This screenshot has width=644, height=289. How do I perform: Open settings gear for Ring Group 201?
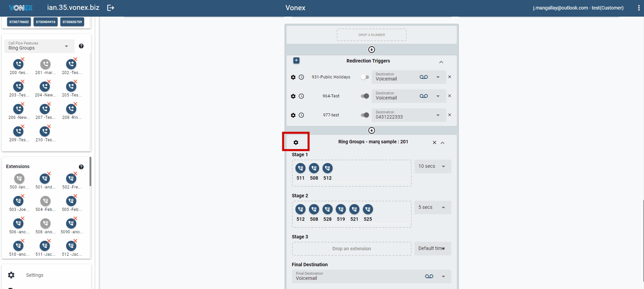point(296,142)
